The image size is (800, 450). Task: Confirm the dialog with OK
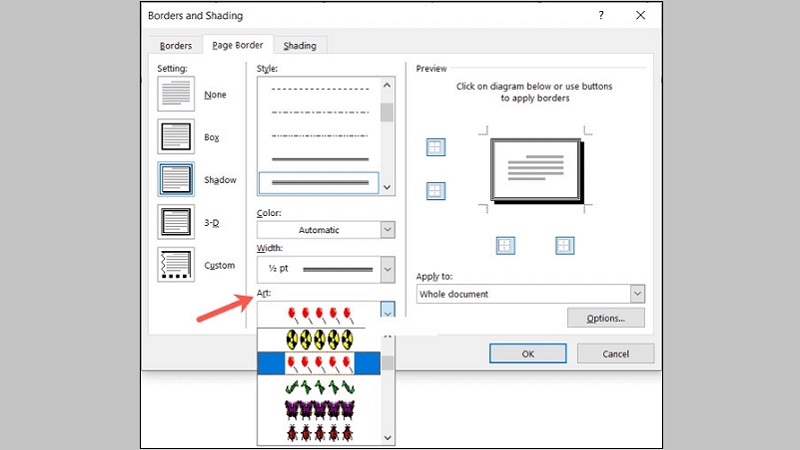coord(528,353)
